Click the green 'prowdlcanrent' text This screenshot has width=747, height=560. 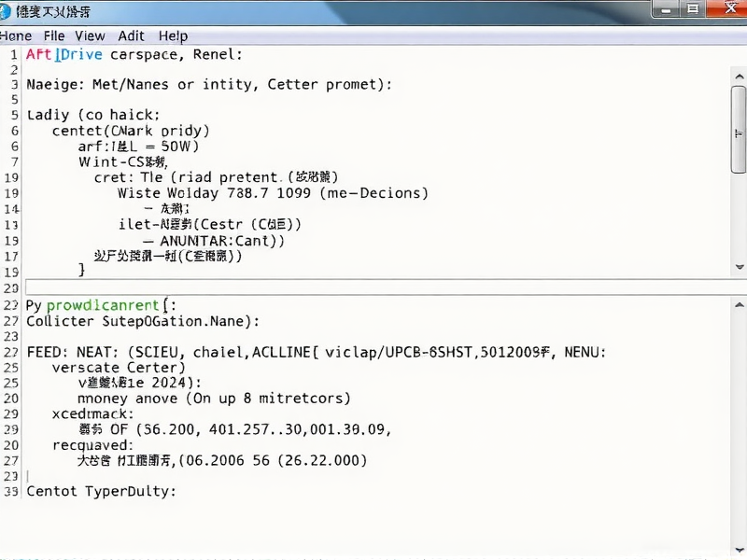[104, 305]
